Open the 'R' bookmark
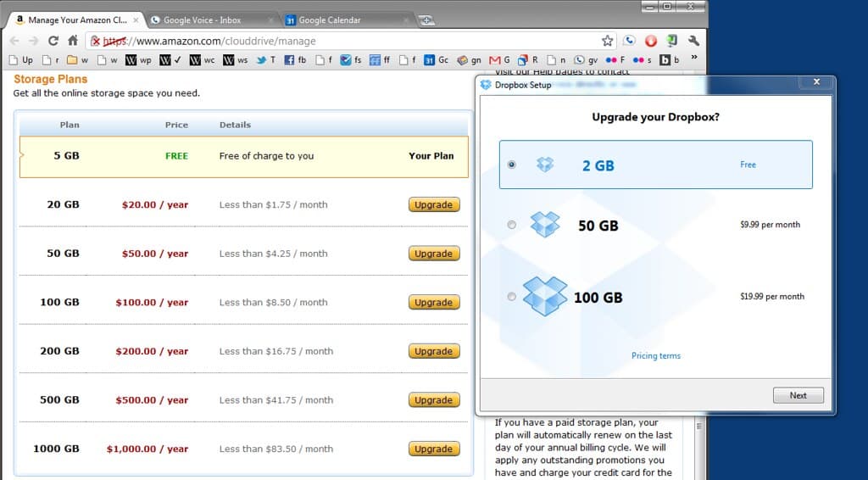Screen dimensions: 868x480 coord(528,60)
